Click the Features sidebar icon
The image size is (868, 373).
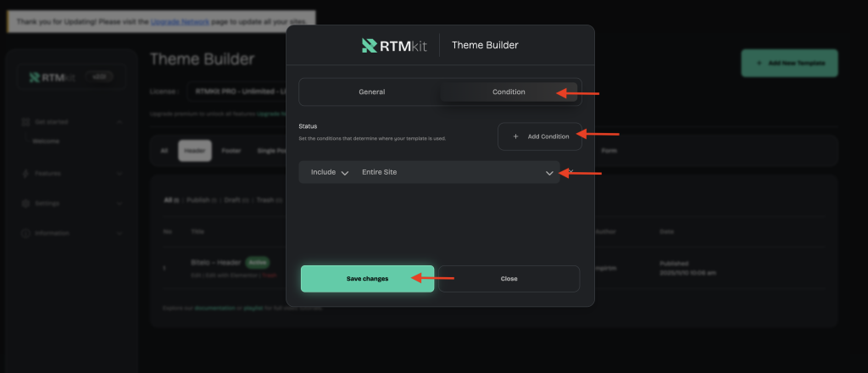(25, 173)
